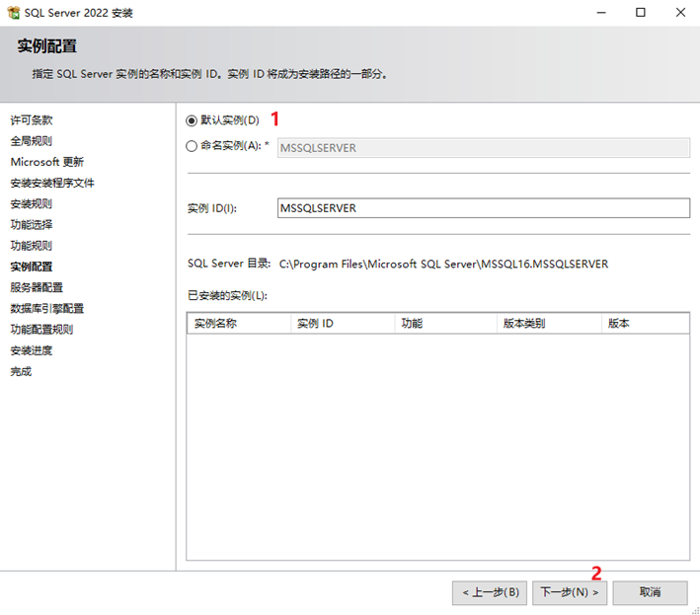
Task: Select 服务器配置 in the step list
Action: click(37, 287)
